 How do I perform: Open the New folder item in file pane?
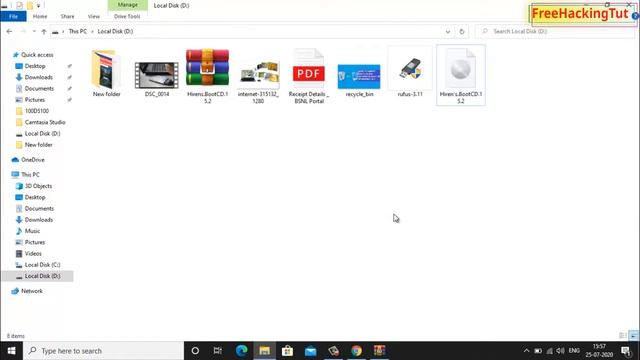point(106,73)
